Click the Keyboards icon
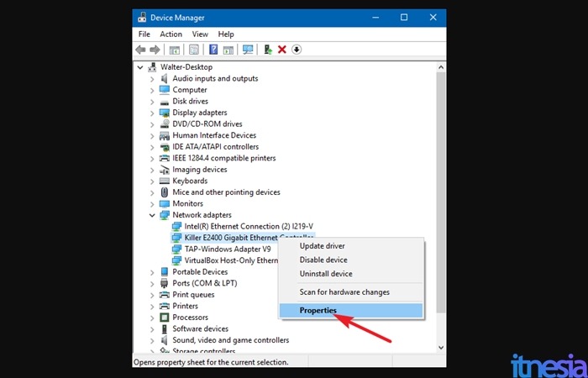588x378 pixels. 165,181
